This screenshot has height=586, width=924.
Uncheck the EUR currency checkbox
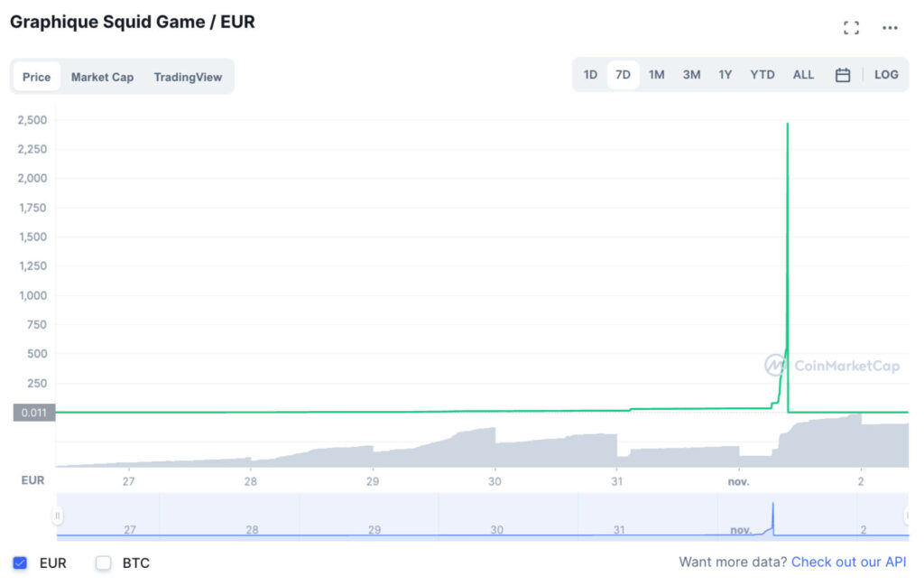point(21,563)
